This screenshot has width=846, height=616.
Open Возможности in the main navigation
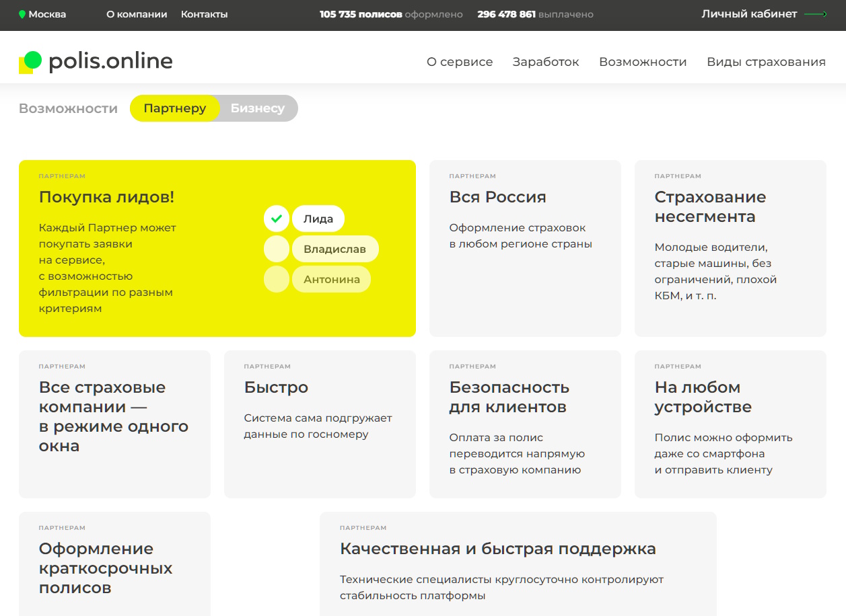click(x=643, y=62)
